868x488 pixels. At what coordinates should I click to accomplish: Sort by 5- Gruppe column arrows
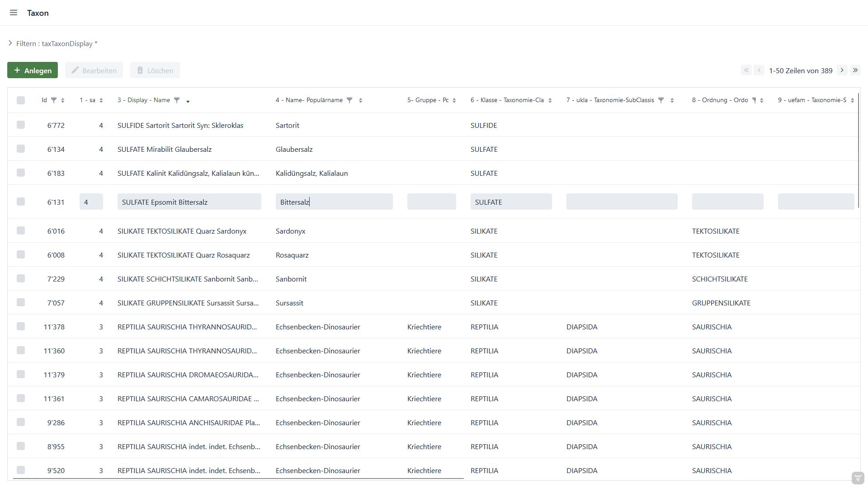coord(454,100)
